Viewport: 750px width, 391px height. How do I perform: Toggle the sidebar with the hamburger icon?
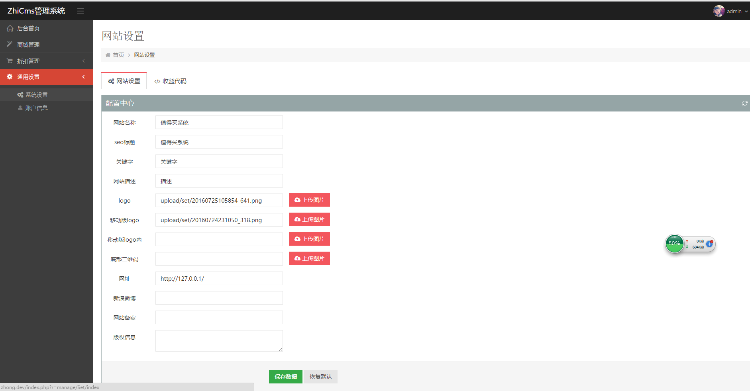pyautogui.click(x=80, y=11)
